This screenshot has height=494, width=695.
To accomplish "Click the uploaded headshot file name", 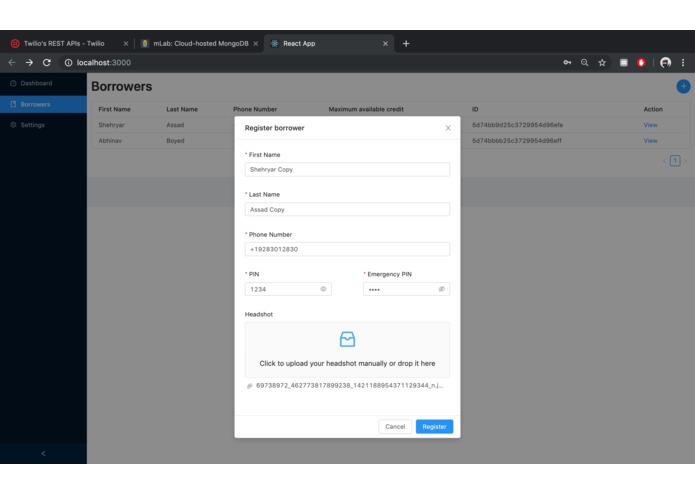I will tap(349, 385).
